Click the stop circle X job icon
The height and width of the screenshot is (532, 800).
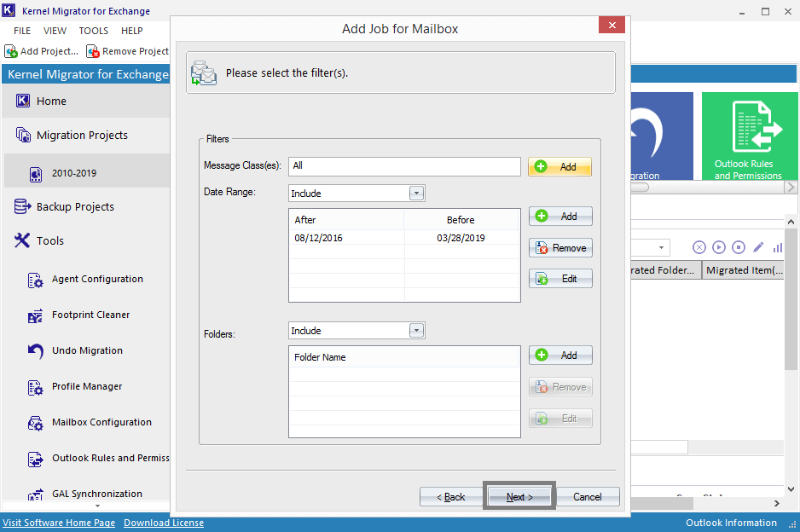699,247
